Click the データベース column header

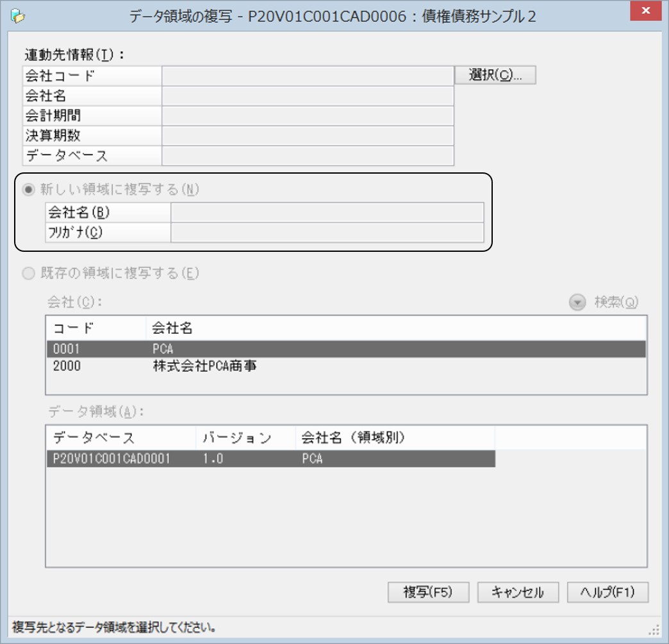(x=121, y=438)
